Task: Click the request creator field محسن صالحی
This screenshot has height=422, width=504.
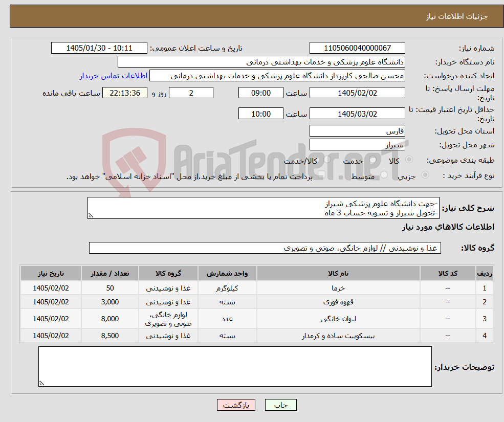Action: pos(277,76)
